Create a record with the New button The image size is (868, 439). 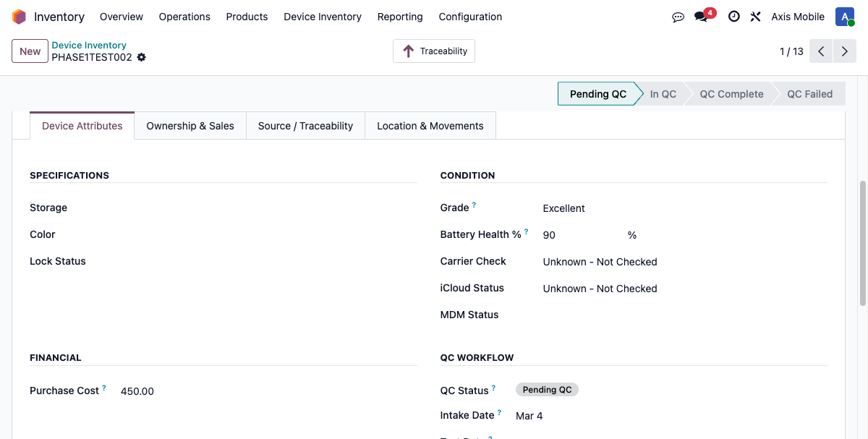click(29, 51)
